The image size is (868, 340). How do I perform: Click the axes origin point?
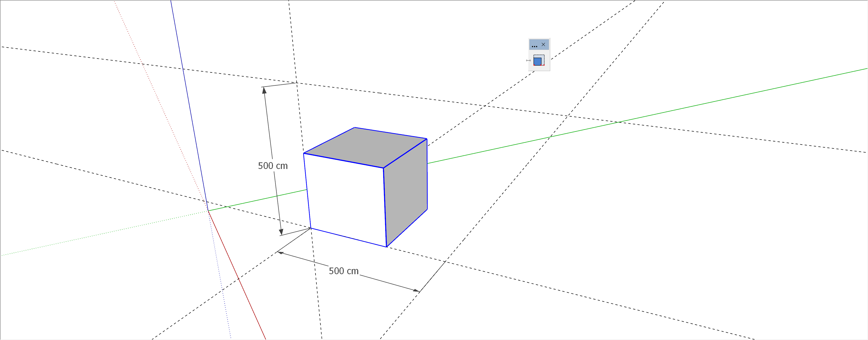(x=208, y=211)
